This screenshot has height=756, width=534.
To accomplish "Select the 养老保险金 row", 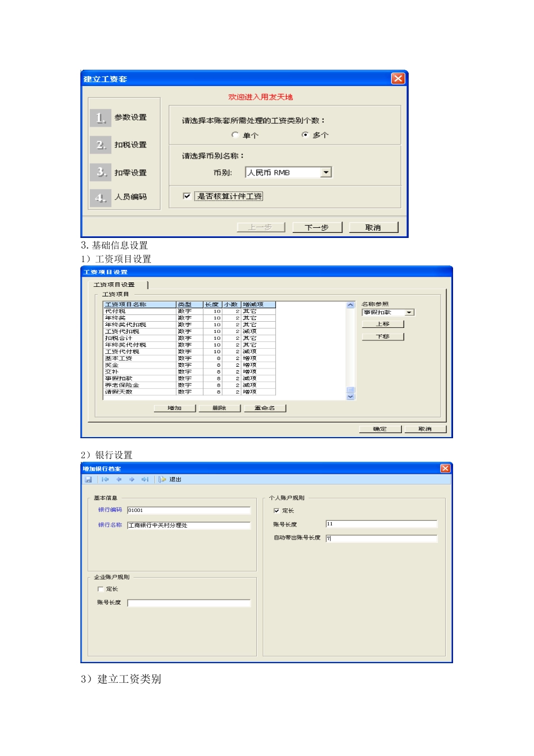I will click(x=189, y=385).
